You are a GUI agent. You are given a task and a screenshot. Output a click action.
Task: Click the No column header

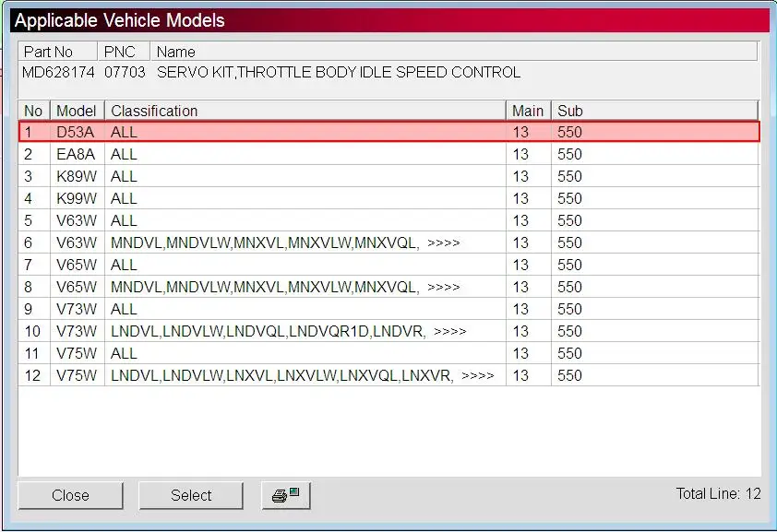34,111
